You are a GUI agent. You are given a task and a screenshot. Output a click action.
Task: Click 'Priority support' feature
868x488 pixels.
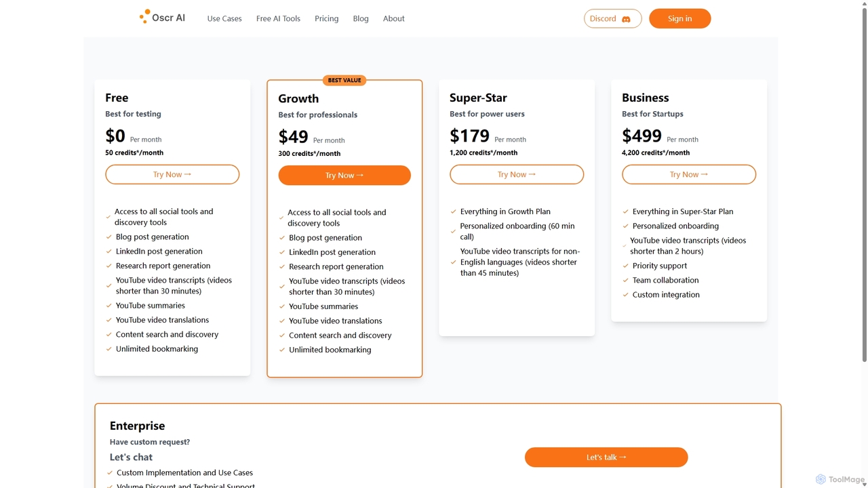(x=660, y=266)
